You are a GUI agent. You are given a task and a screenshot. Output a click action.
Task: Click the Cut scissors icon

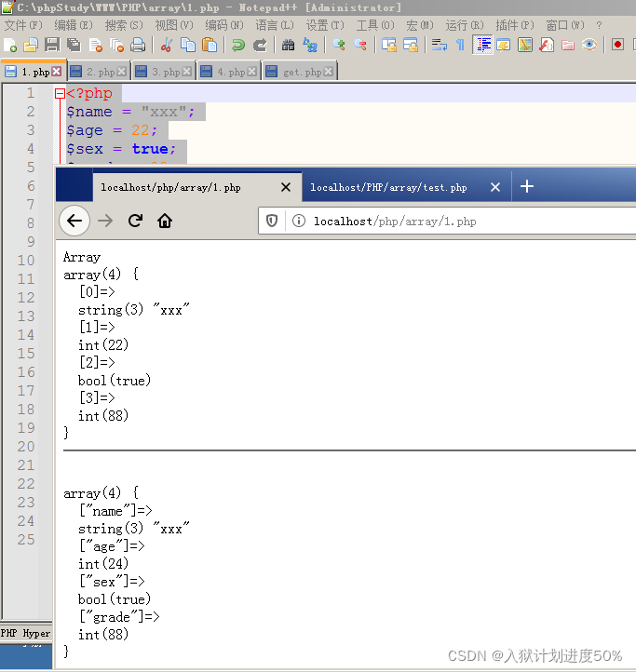(167, 45)
